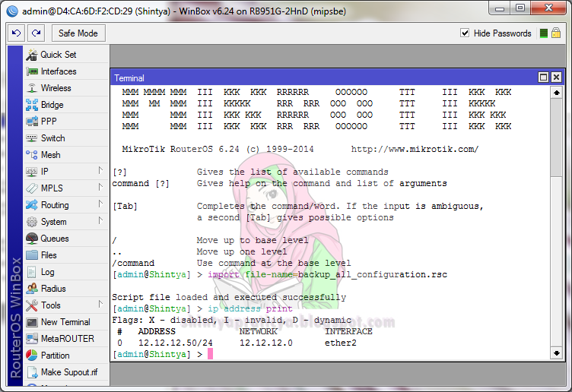
Task: Click the http://www.mikrotik.com/ text
Action: point(415,149)
